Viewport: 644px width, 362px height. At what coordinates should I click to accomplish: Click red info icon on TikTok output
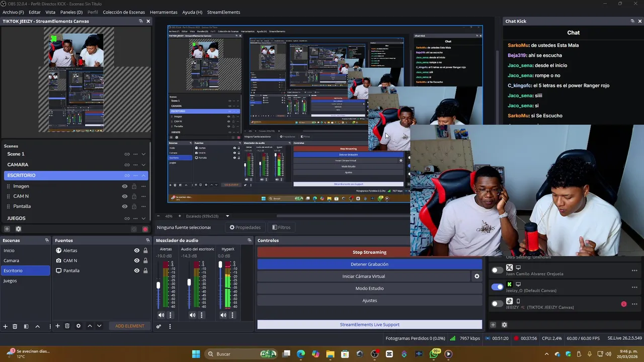(624, 304)
